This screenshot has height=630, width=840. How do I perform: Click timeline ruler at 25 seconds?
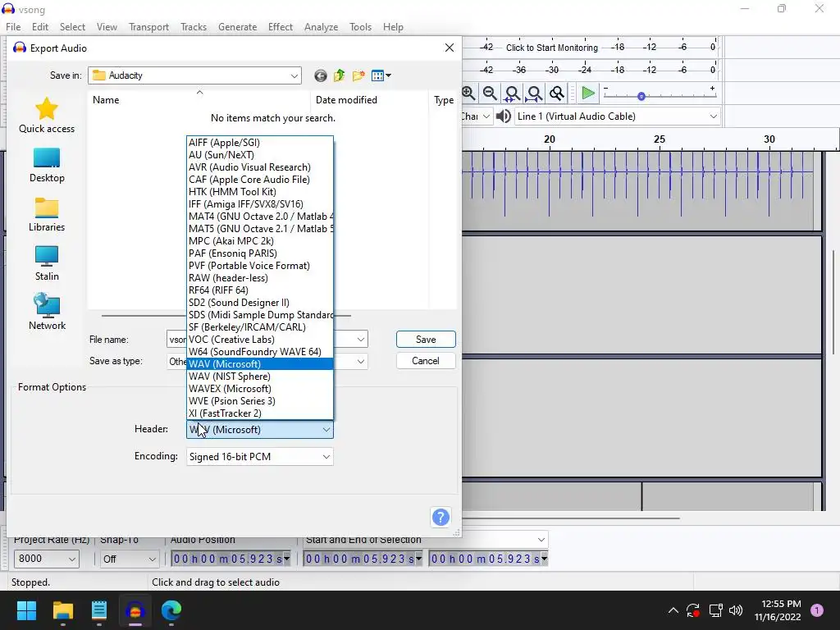pos(659,139)
